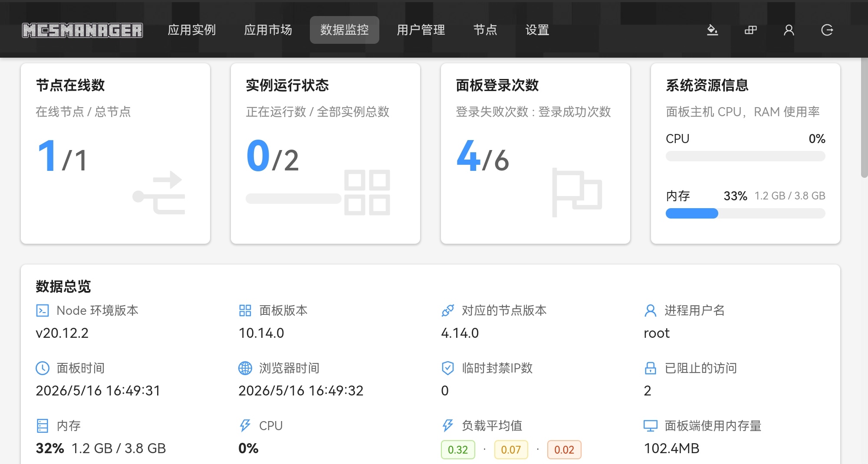The image size is (868, 464).
Task: Click the v20.12.2 version value
Action: pyautogui.click(x=62, y=333)
